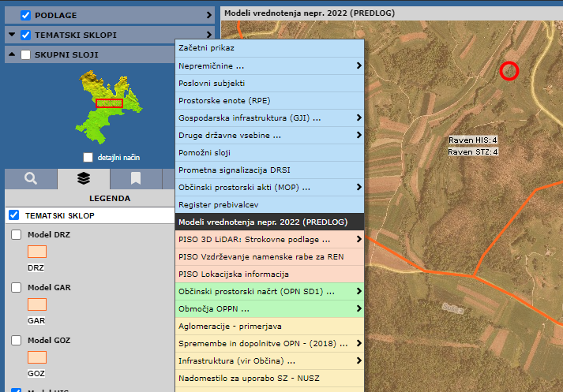Collapse the SKUPNI SLOJI section triangle
This screenshot has width=563, height=392.
tap(11, 55)
